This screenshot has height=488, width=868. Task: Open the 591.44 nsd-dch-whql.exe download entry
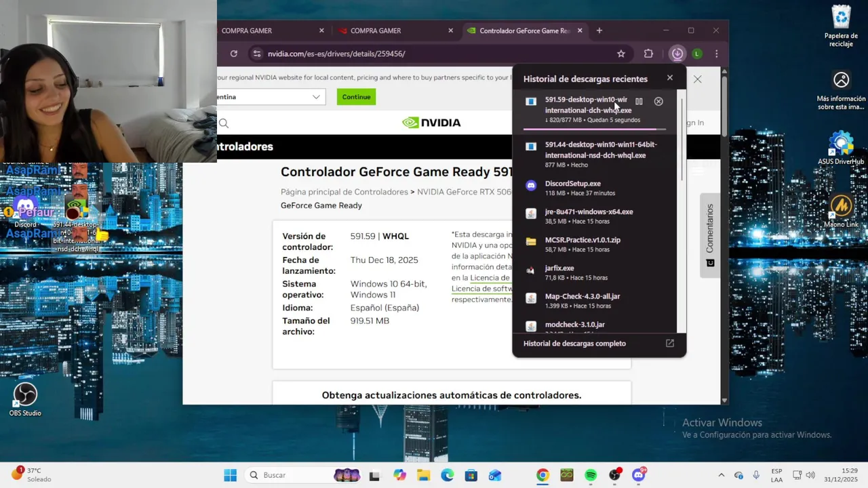(x=597, y=155)
